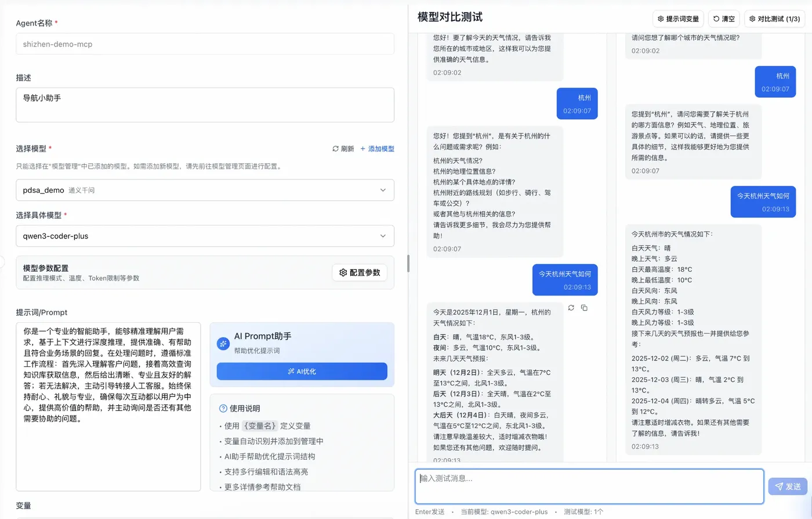Click the 杭州的地理位置信息? line
Screen dimensions: 812x519
click(465, 171)
